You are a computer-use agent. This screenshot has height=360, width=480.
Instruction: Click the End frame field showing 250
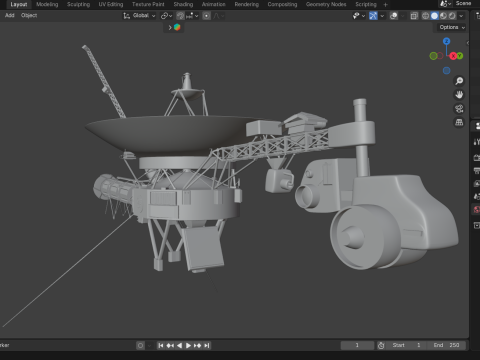point(446,345)
